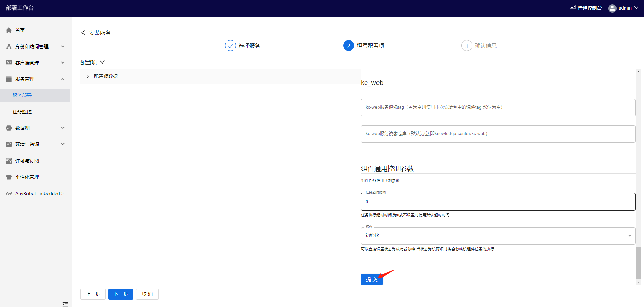Expand the 数据湖 menu chevron
This screenshot has height=307, width=644.
pyautogui.click(x=63, y=128)
